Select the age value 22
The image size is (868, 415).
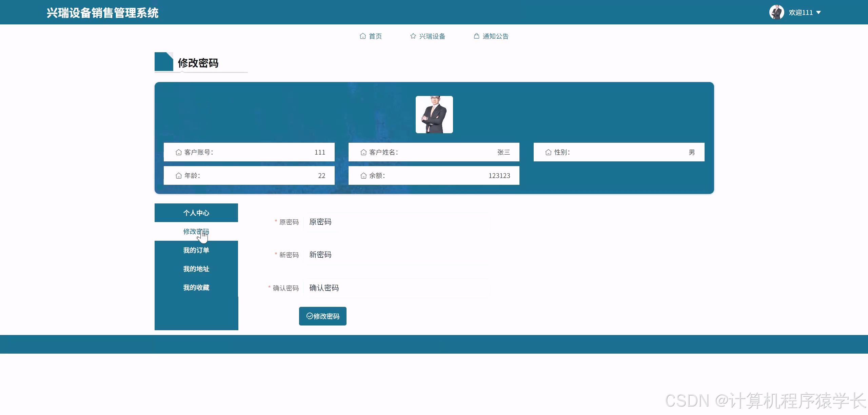[321, 176]
